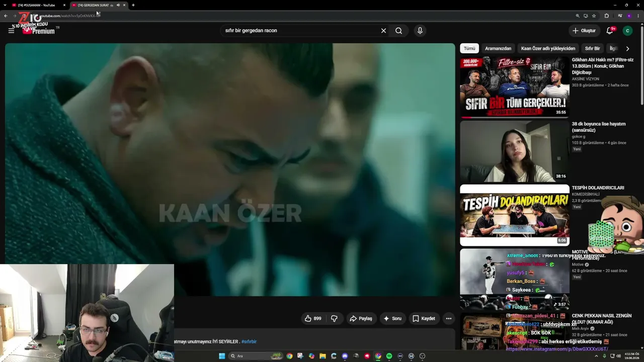Image resolution: width=644 pixels, height=362 pixels.
Task: Click the main video player
Action: (230, 169)
